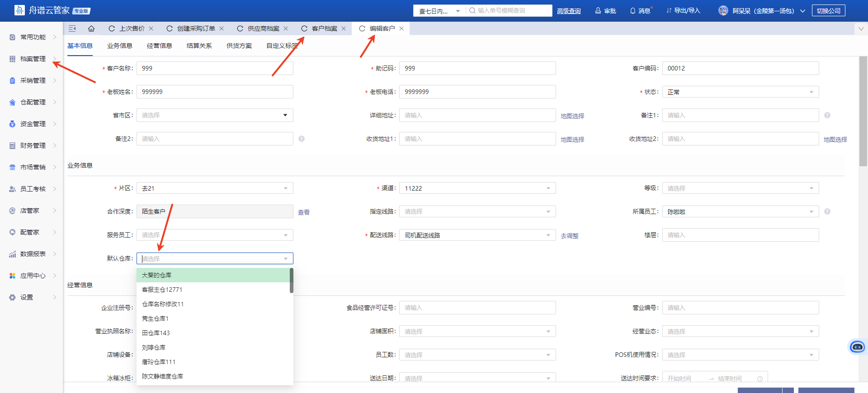The width and height of the screenshot is (868, 393).
Task: Select 客服主仓12771 from warehouse list
Action: (x=162, y=290)
